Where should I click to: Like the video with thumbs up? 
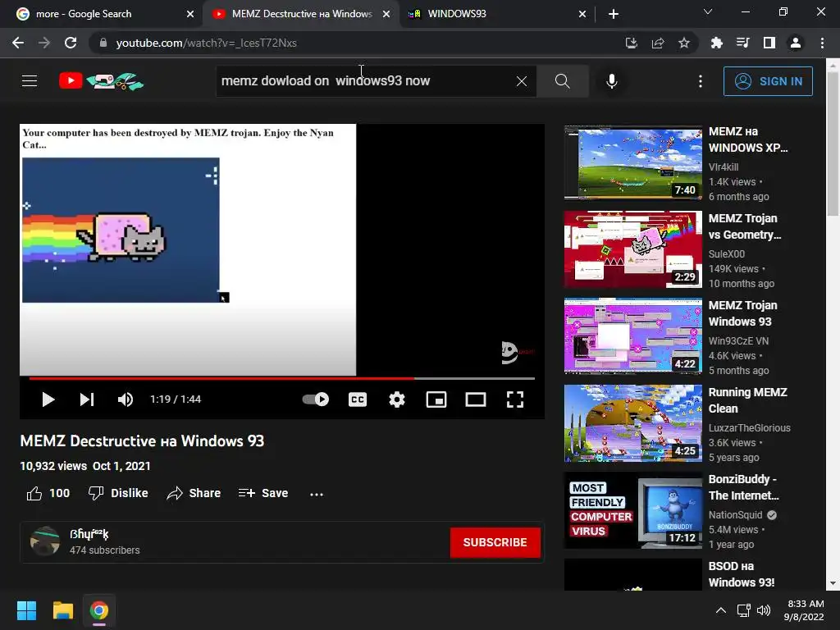tap(48, 493)
